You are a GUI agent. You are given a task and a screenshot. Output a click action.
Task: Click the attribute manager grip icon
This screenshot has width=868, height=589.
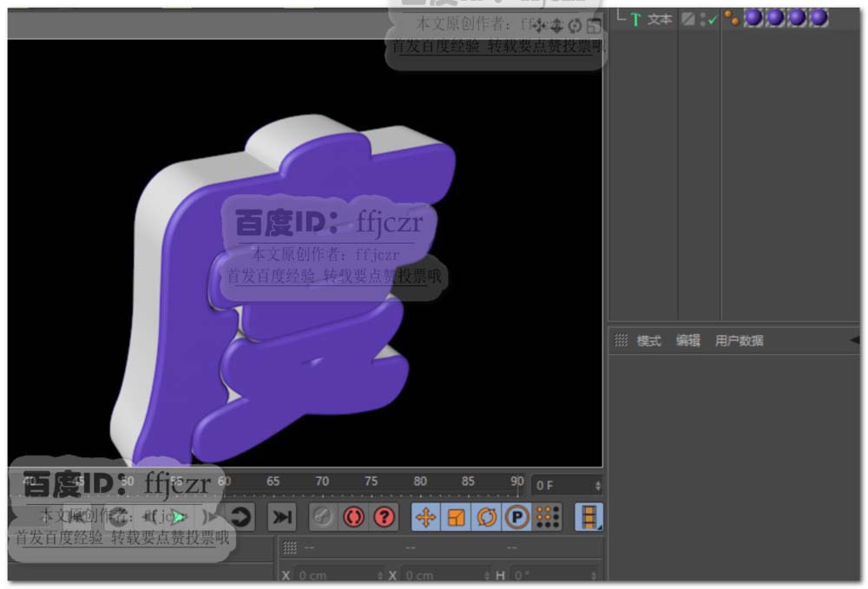click(621, 341)
